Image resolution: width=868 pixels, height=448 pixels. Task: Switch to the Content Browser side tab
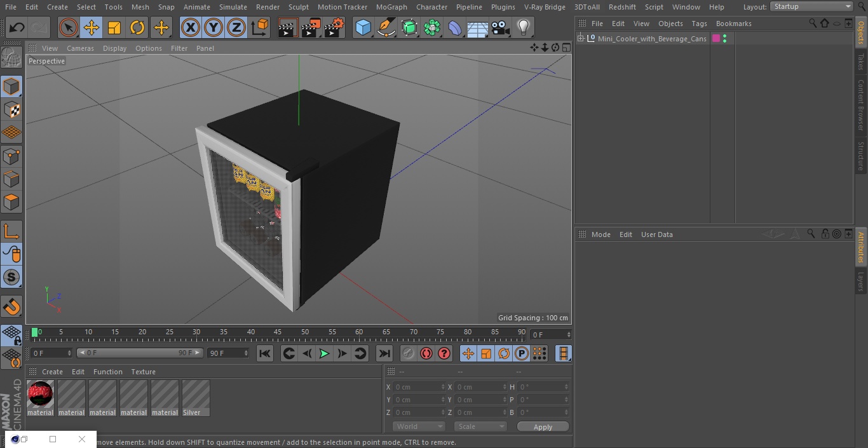(861, 104)
